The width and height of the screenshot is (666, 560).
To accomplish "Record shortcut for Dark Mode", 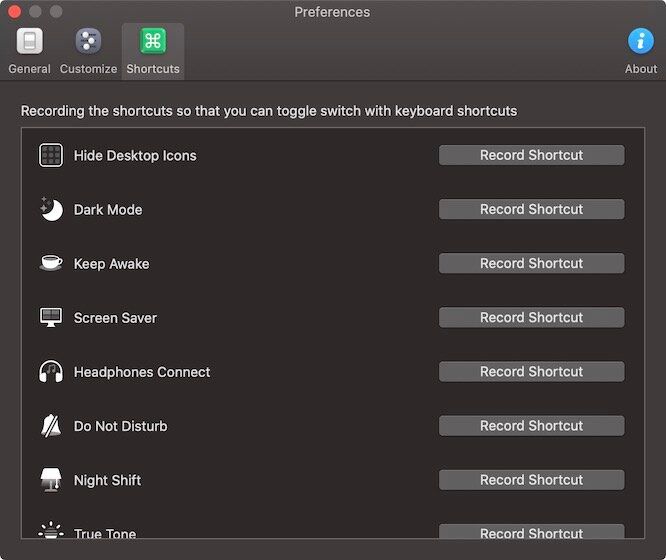I will (x=531, y=209).
